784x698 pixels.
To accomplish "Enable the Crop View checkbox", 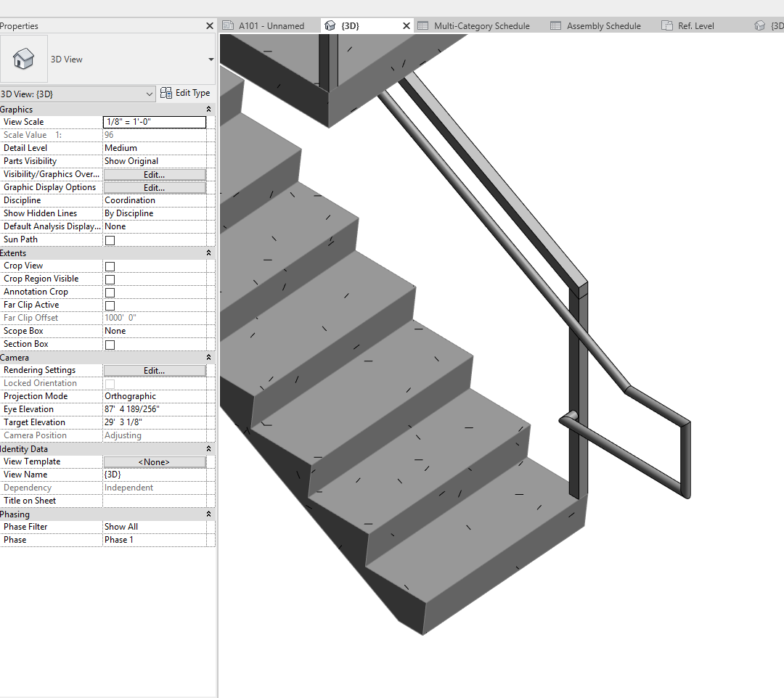I will (x=109, y=266).
